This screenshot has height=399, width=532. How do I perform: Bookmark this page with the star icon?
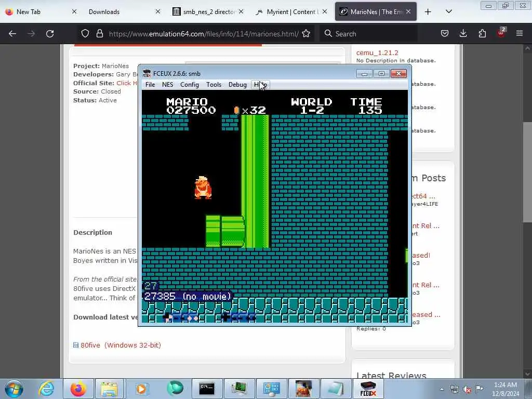point(306,33)
